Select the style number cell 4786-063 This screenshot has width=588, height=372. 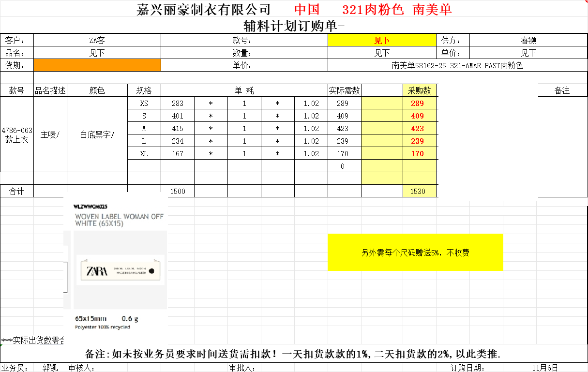point(17,134)
